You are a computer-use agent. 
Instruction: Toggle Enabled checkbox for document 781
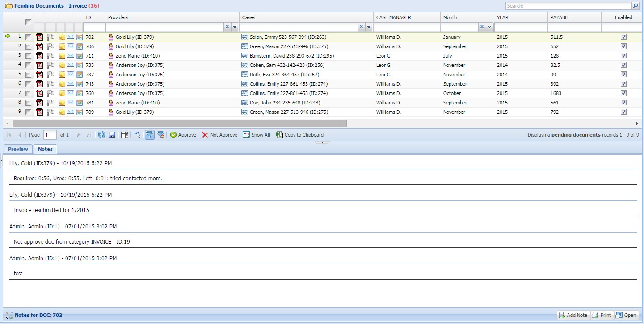tap(624, 103)
